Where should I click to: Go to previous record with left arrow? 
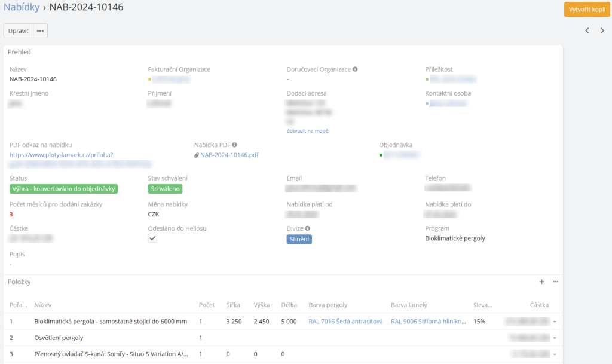pos(587,30)
